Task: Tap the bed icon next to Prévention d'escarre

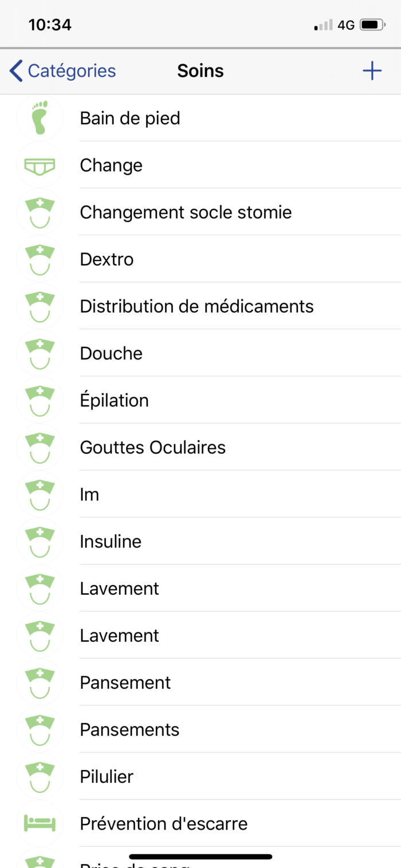Action: (x=40, y=824)
